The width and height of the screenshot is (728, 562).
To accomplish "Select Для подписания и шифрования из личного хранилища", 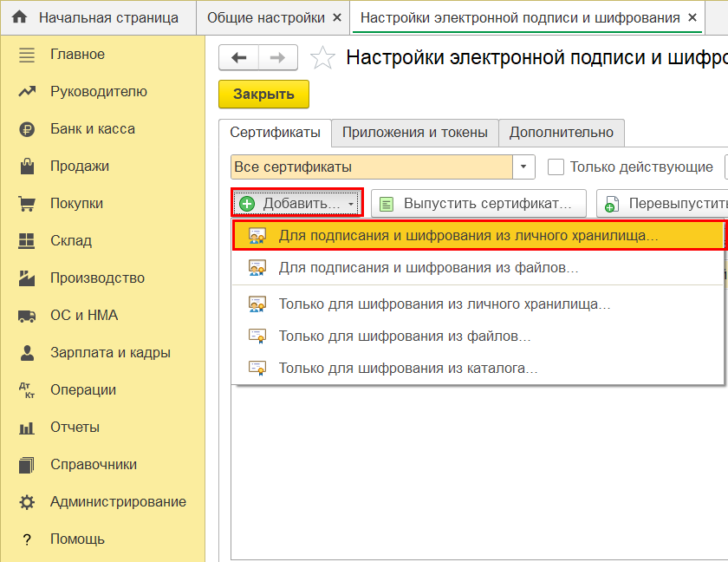I will 478,236.
